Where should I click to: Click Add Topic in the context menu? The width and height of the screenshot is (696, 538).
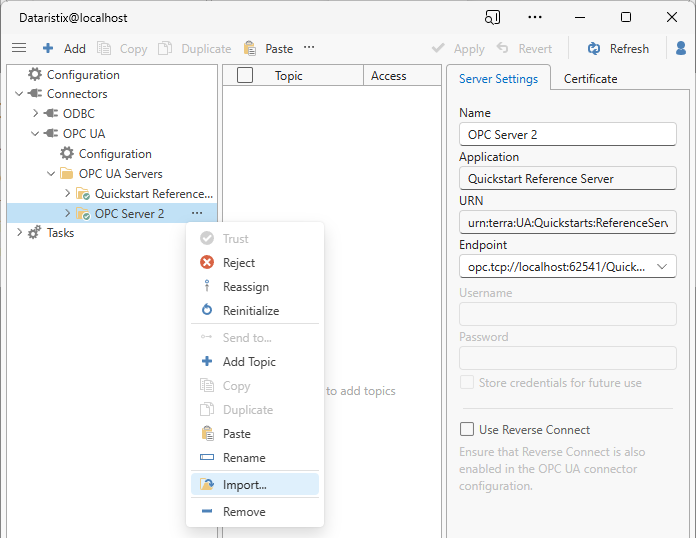(x=249, y=362)
